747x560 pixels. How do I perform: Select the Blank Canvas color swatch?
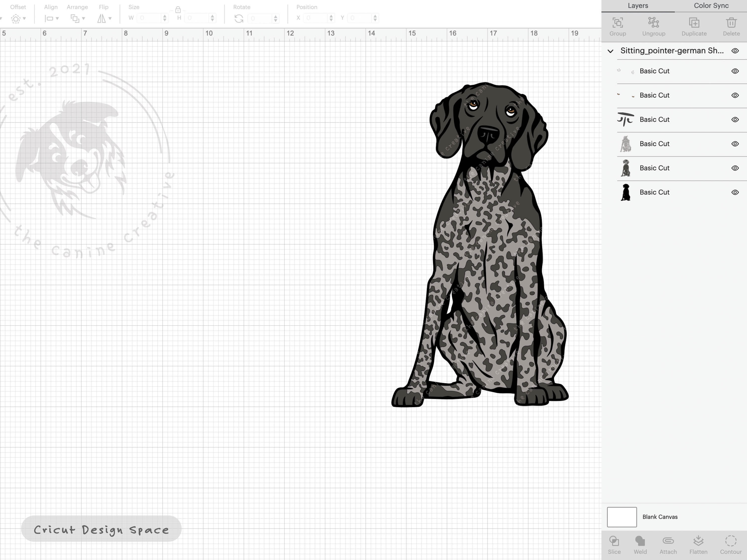pos(622,517)
